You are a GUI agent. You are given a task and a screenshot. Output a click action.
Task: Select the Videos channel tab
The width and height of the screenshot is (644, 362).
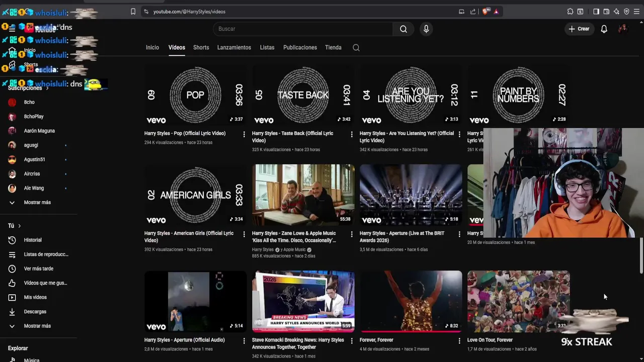point(177,48)
